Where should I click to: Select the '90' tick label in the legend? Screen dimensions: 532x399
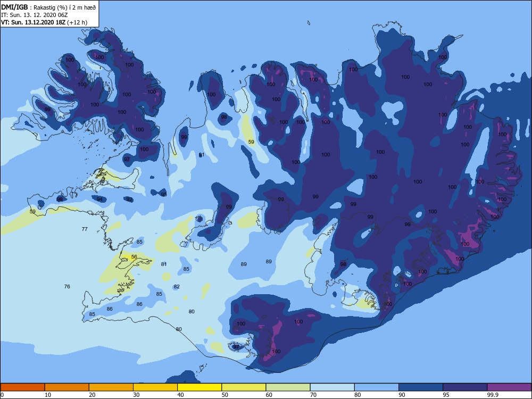[x=402, y=395]
